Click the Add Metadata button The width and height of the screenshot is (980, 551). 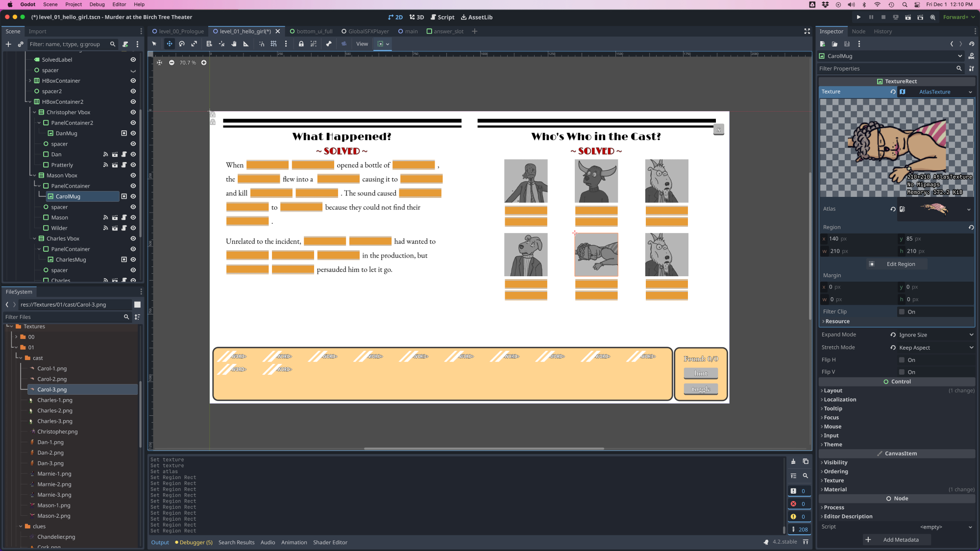click(896, 540)
